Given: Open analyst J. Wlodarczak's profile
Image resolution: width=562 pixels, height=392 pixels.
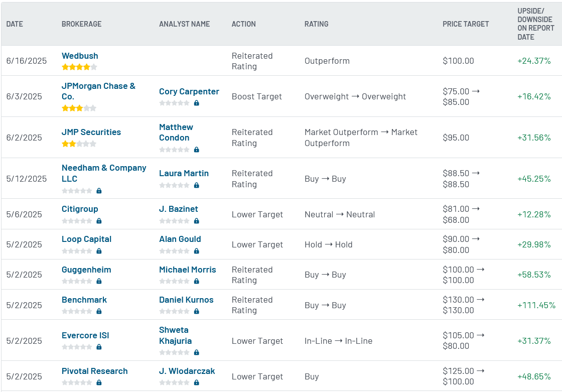Looking at the screenshot, I should click(187, 371).
